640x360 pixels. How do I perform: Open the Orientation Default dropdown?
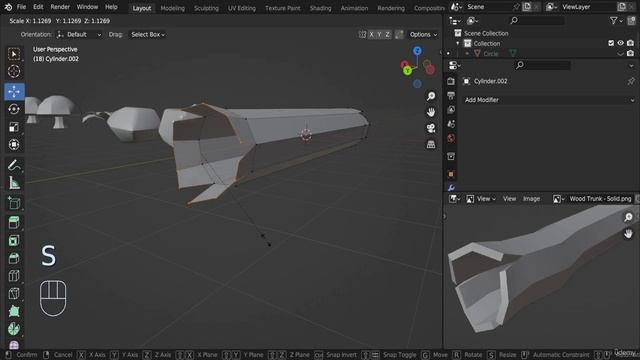point(79,35)
